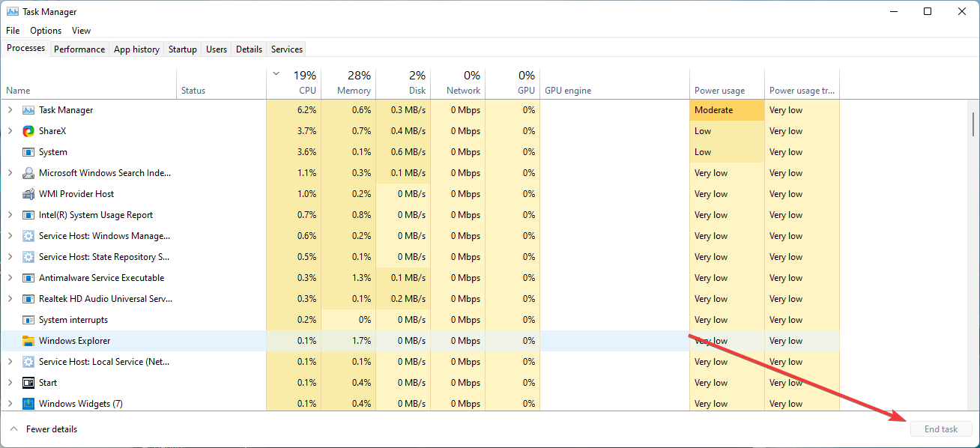Switch to the Startup tab
The height and width of the screenshot is (448, 980).
[x=183, y=49]
